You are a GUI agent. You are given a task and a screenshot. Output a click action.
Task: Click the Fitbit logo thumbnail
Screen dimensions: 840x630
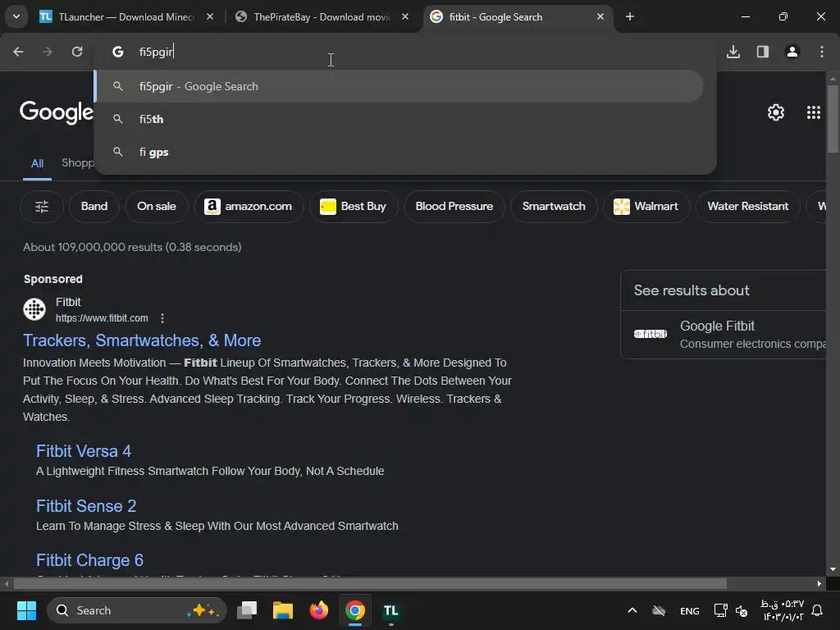point(651,334)
